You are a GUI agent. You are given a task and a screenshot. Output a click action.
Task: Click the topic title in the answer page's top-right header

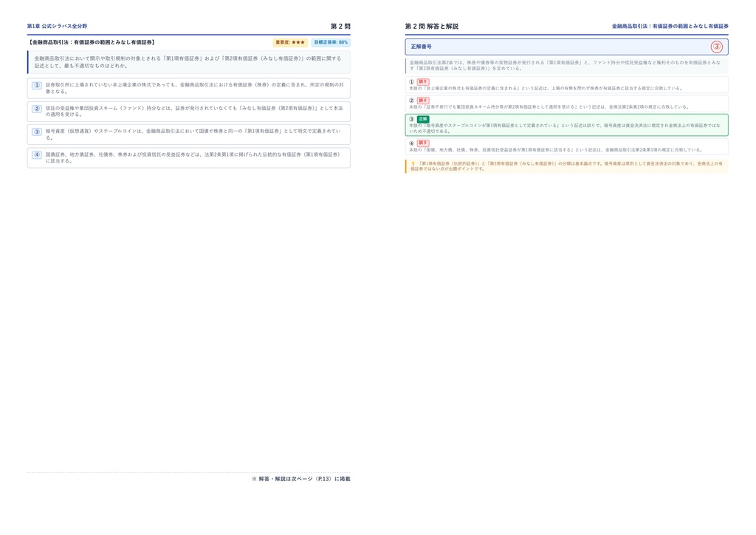pos(670,26)
